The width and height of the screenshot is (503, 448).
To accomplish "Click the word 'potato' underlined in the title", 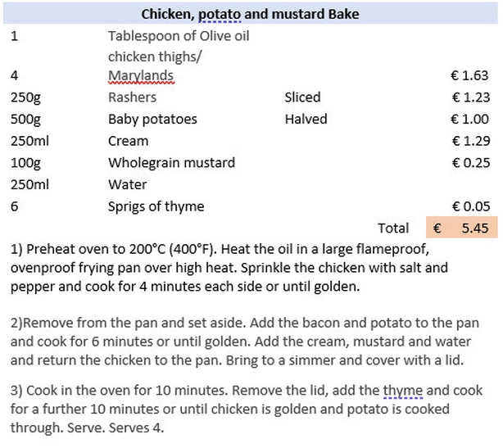I will point(220,15).
